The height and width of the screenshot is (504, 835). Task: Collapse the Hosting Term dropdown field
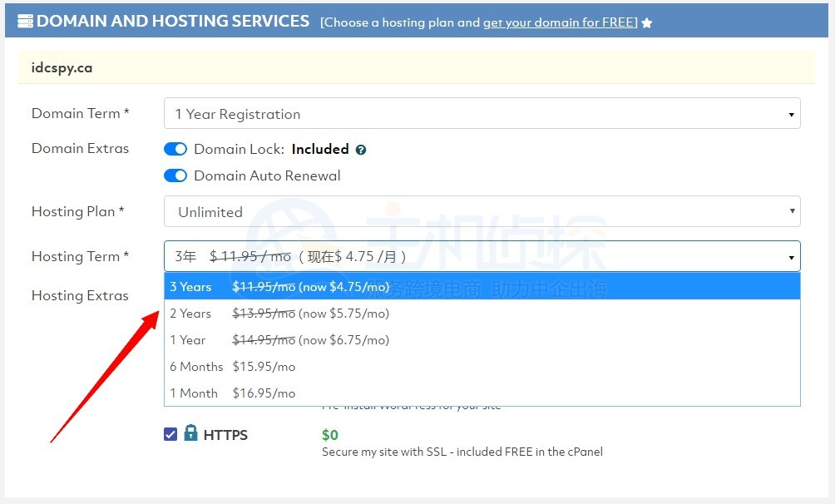click(482, 257)
